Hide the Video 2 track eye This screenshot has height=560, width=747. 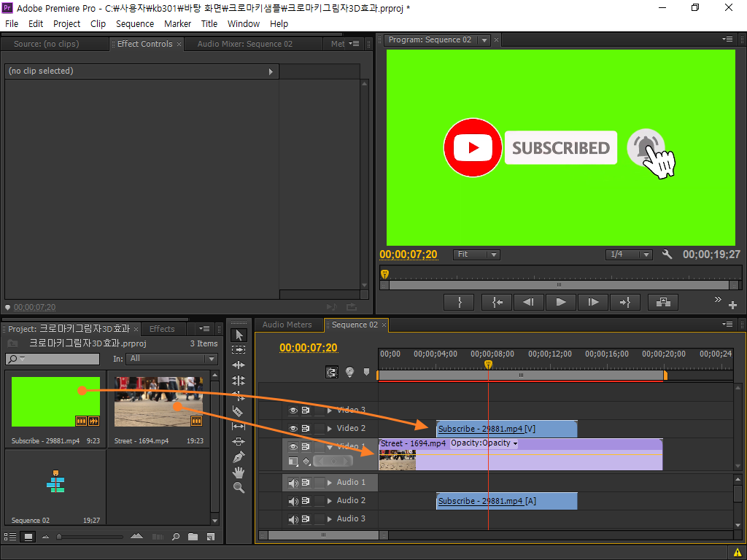tap(293, 429)
